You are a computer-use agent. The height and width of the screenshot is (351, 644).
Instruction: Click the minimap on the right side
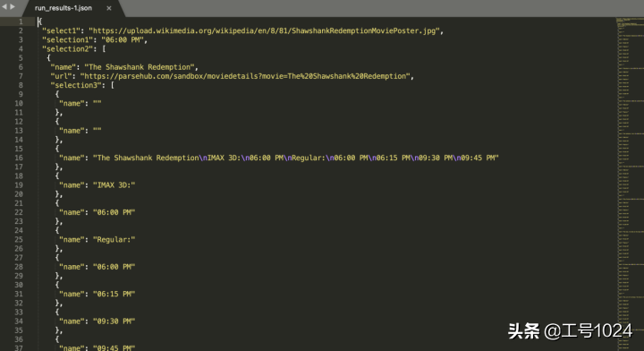coord(630,184)
